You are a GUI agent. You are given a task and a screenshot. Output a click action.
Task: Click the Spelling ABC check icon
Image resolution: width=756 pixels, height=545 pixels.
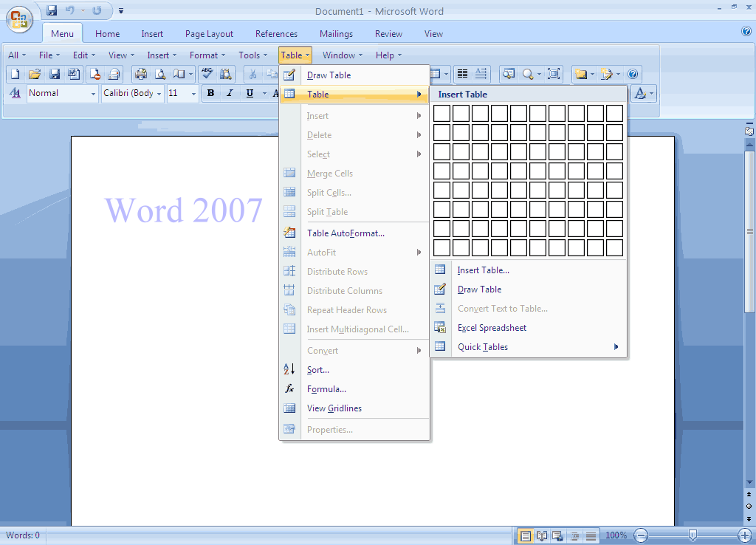[x=207, y=75]
